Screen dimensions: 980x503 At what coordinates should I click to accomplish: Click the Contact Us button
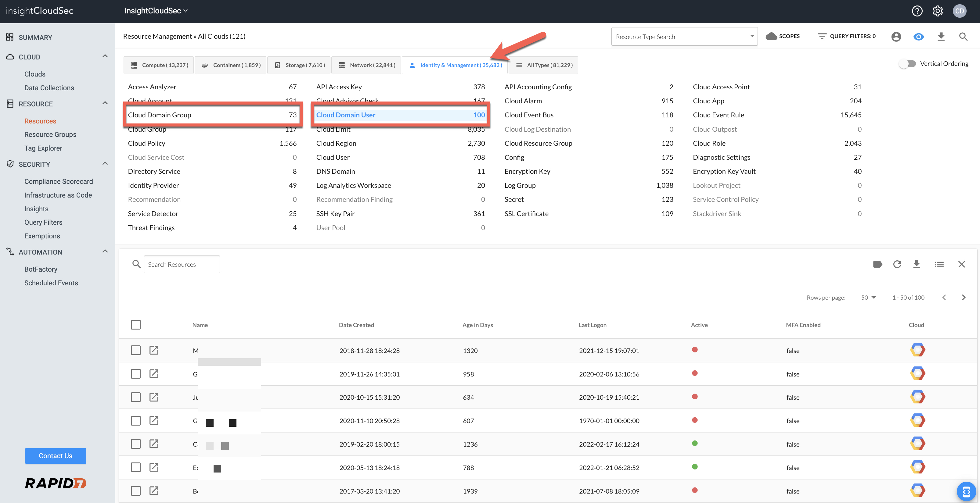[x=56, y=455]
